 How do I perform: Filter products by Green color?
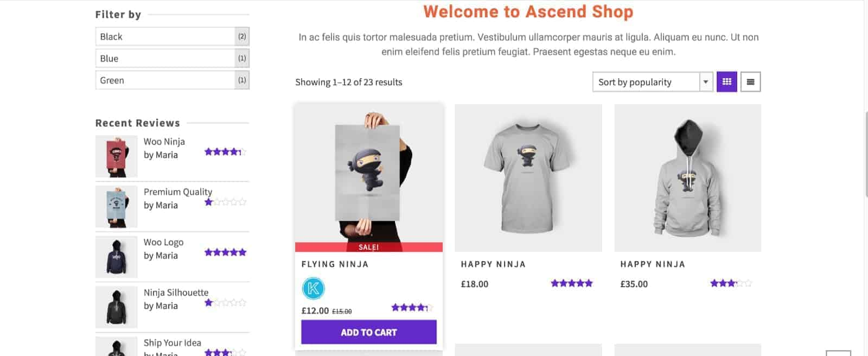pyautogui.click(x=165, y=80)
